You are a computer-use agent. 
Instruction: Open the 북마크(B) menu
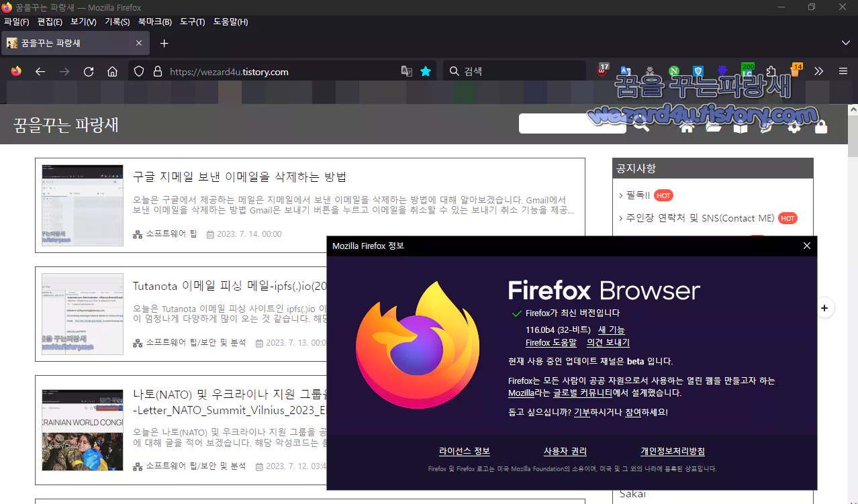pyautogui.click(x=154, y=21)
